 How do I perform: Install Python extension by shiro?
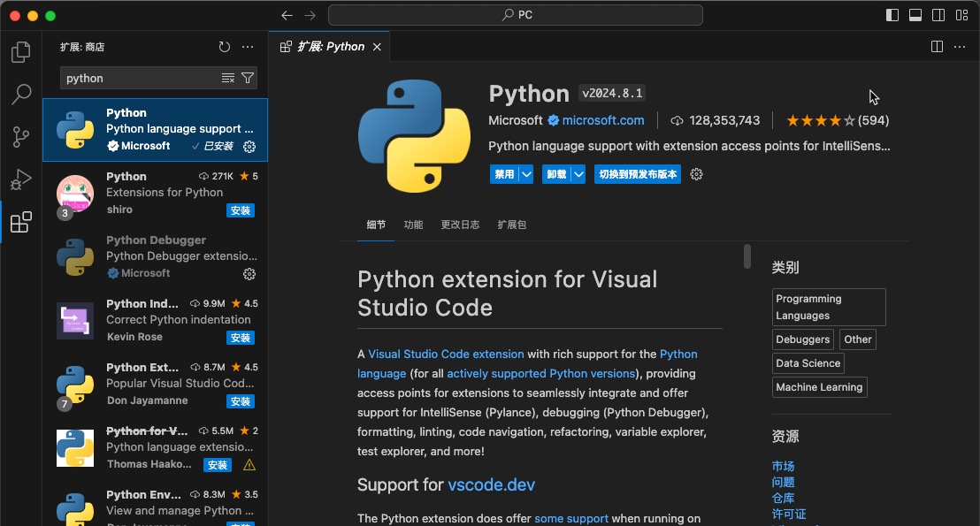tap(240, 210)
